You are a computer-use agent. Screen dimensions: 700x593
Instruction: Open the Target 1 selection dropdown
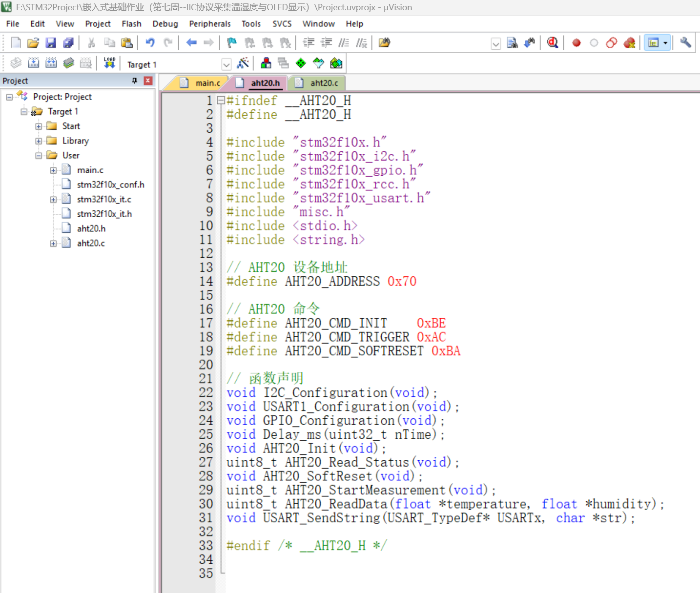226,64
